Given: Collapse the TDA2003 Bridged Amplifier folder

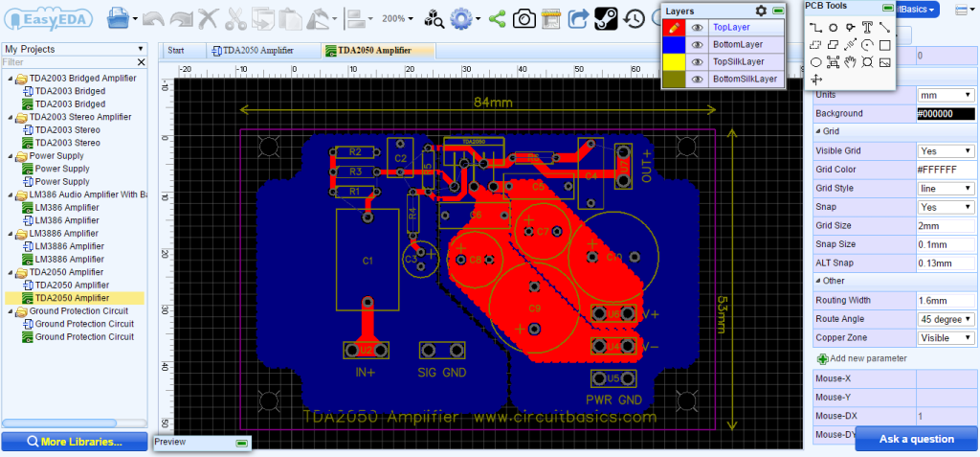Looking at the screenshot, I should (x=11, y=79).
